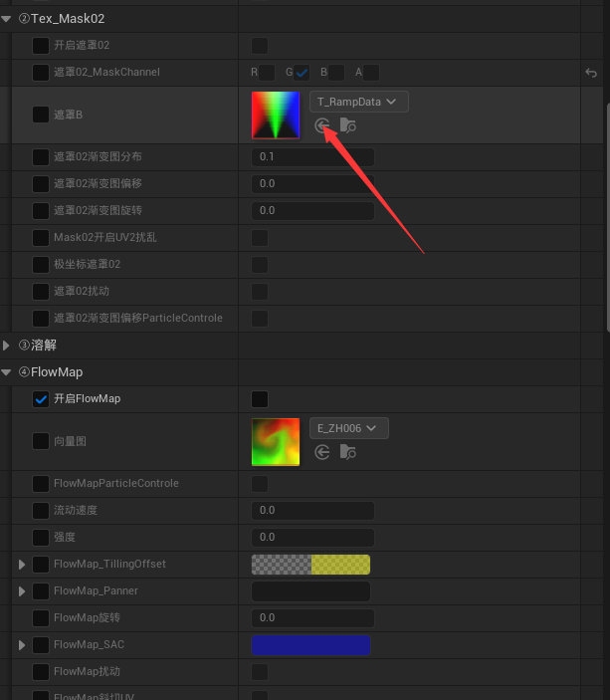Click the 遮罩02渐变图旋转 value field
Viewport: 610px width, 700px height.
(x=312, y=211)
